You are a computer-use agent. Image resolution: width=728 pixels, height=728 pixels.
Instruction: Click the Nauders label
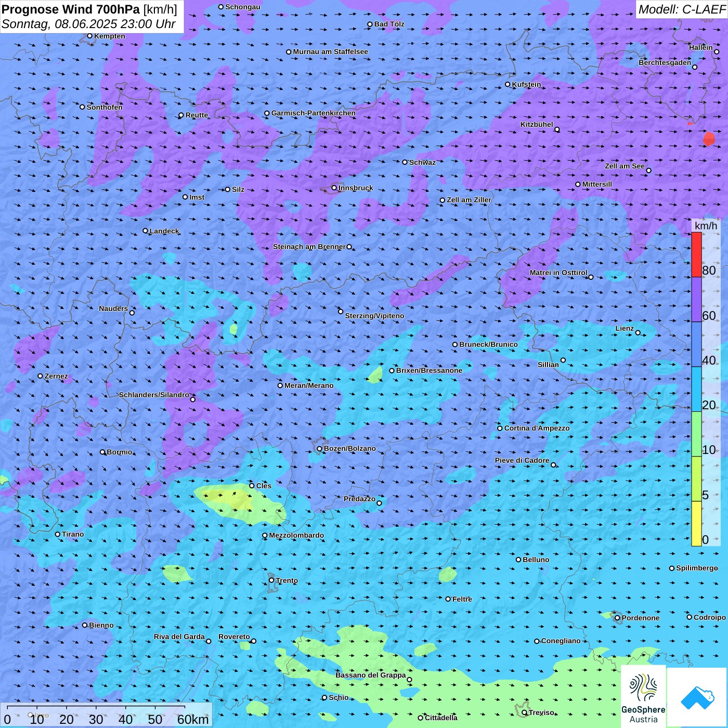coord(113,308)
